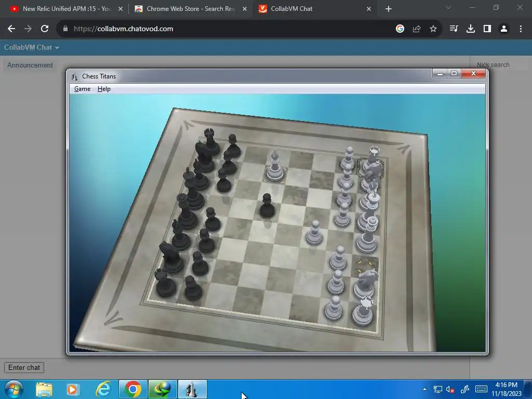The height and width of the screenshot is (399, 532).
Task: Close the Chess Titans window
Action: point(474,74)
